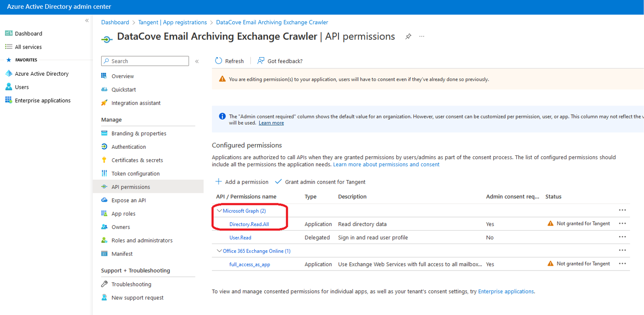Open the Token configuration menu item
The height and width of the screenshot is (315, 644).
(135, 173)
